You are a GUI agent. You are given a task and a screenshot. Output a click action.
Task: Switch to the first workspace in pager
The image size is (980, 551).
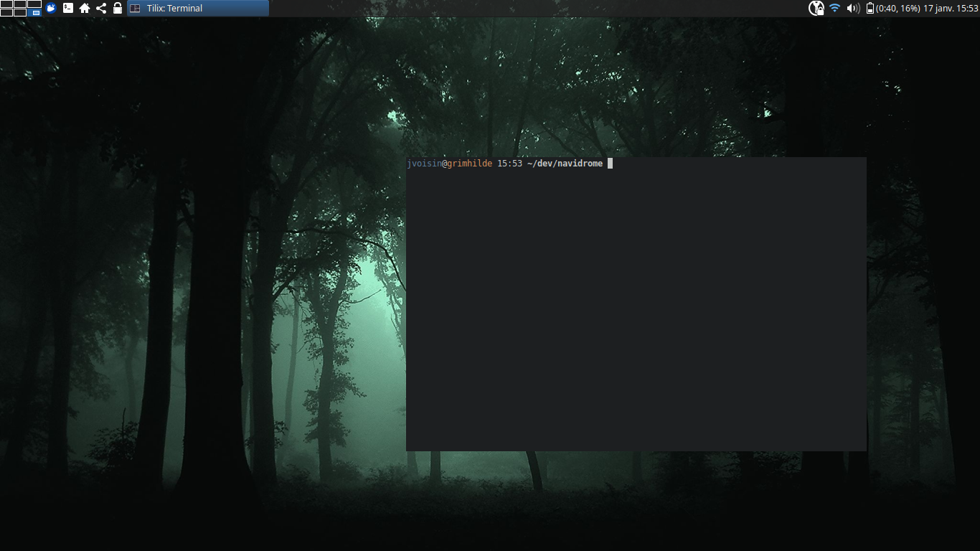coord(6,4)
